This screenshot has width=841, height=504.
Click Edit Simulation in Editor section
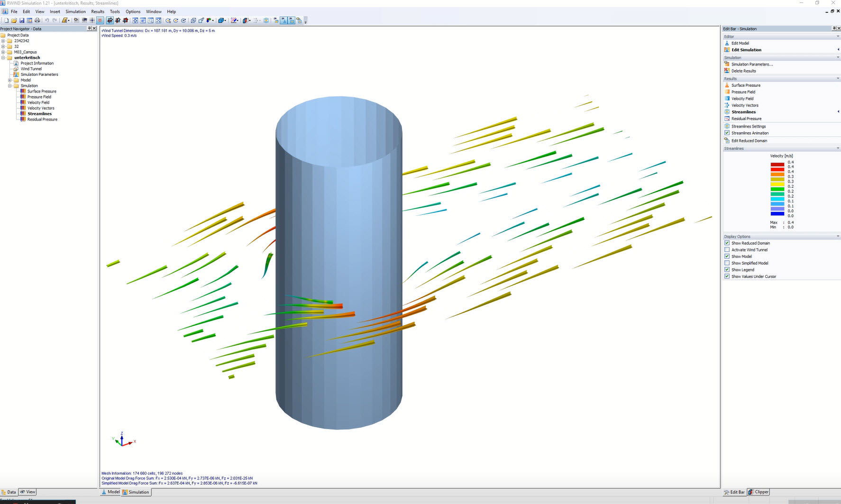click(x=746, y=50)
